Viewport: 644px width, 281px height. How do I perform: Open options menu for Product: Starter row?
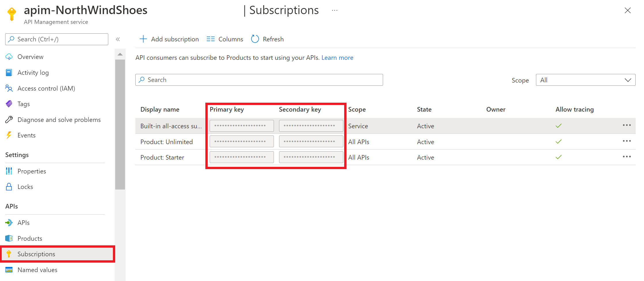(627, 156)
